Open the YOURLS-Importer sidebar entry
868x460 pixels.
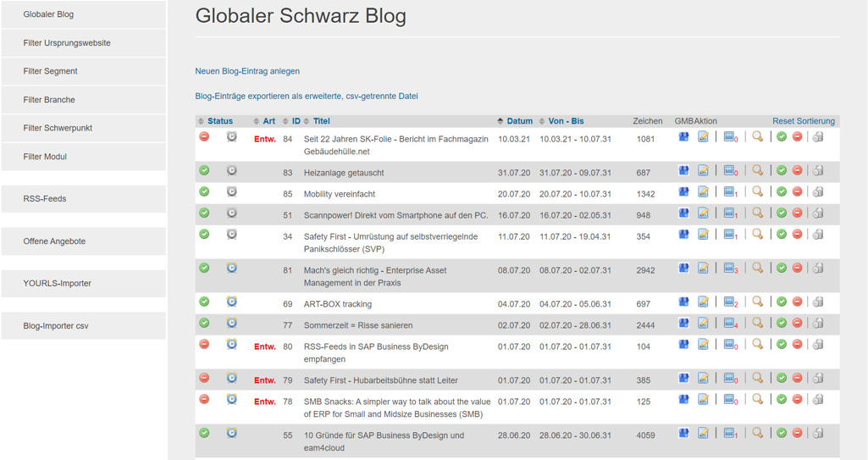pyautogui.click(x=58, y=284)
